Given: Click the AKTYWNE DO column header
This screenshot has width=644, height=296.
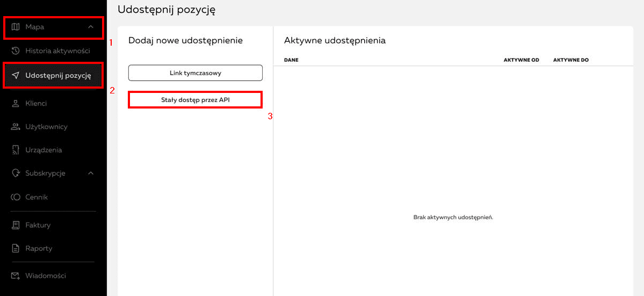Looking at the screenshot, I should point(571,60).
